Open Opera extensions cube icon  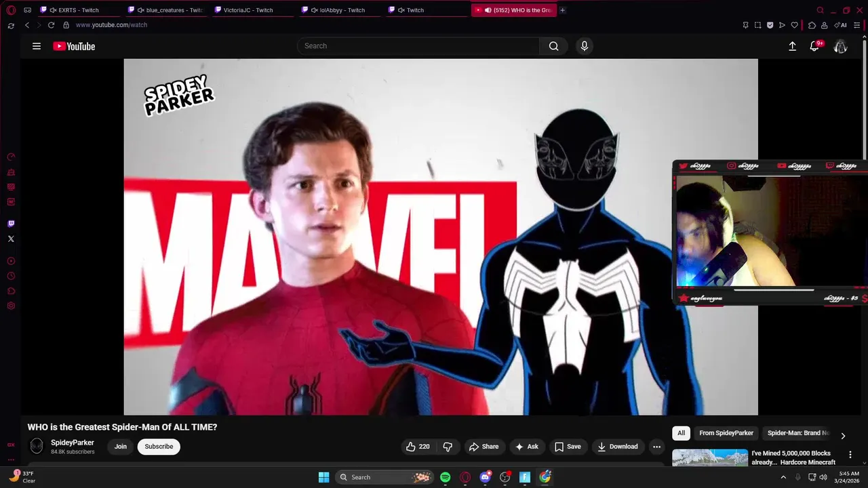[x=812, y=25]
